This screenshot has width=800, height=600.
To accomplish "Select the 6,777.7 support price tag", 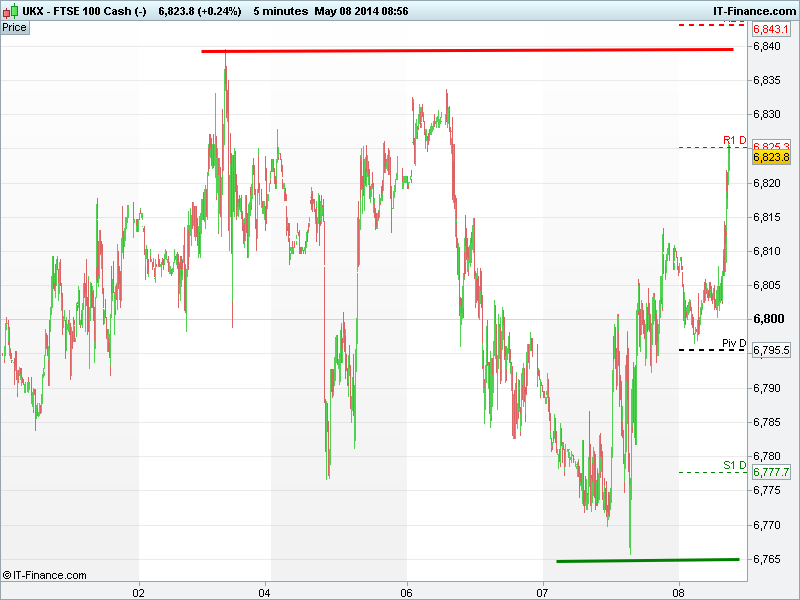I will coord(771,472).
